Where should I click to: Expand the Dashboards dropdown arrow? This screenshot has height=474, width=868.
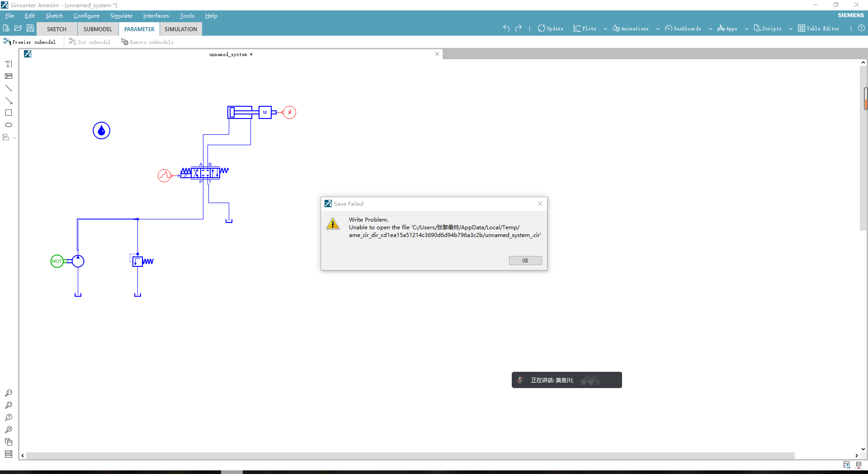coord(710,29)
